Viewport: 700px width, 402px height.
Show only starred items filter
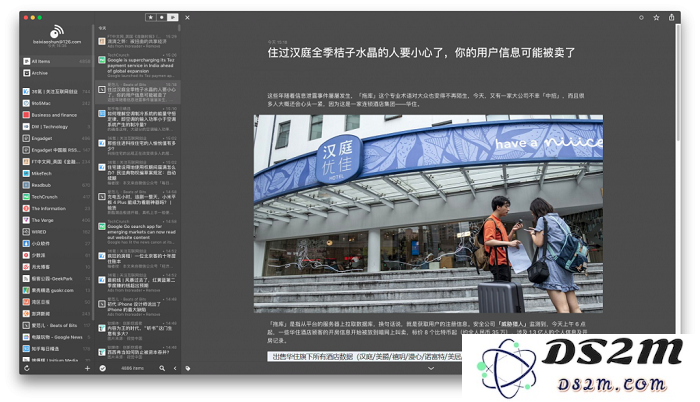click(150, 17)
